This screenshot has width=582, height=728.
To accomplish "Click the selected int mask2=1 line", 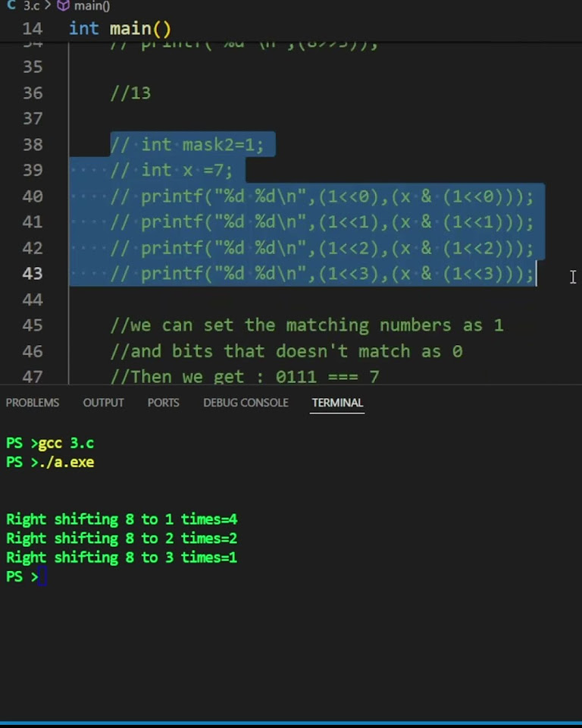I will pyautogui.click(x=187, y=144).
